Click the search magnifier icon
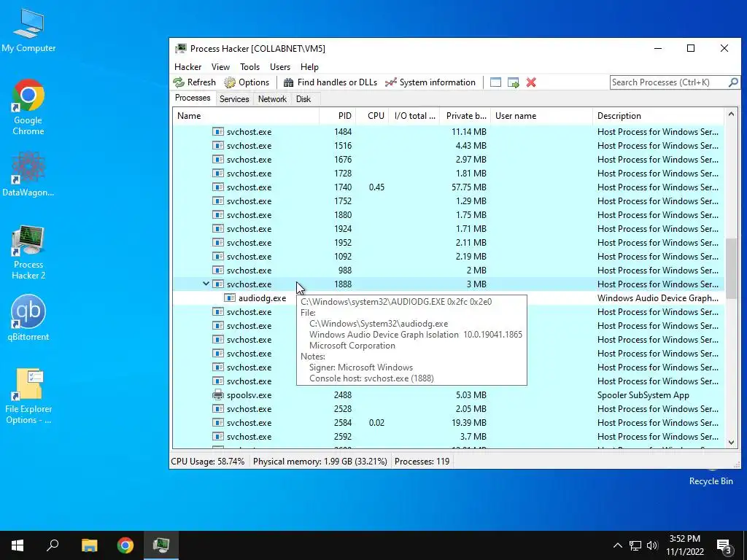This screenshot has height=560, width=747. tap(733, 82)
